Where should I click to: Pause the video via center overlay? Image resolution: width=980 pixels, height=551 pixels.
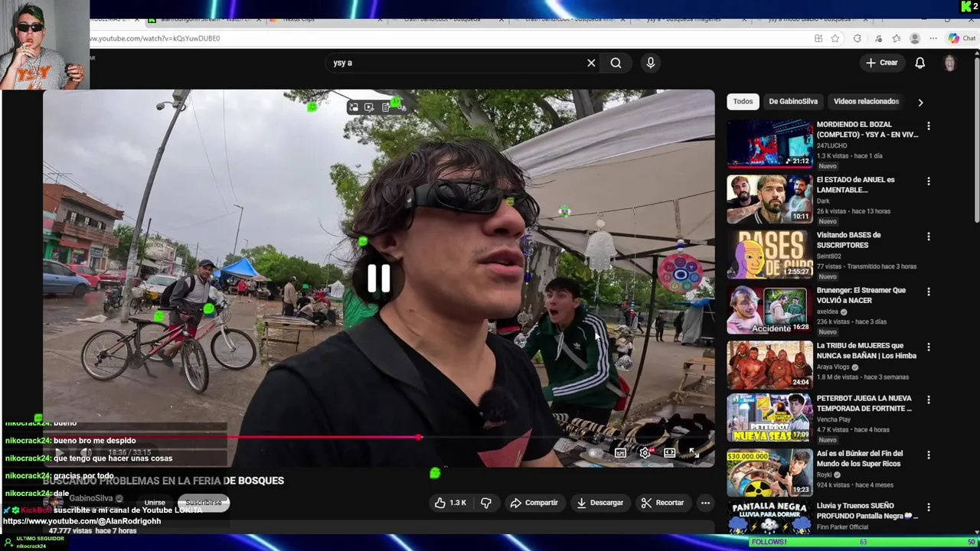click(379, 279)
